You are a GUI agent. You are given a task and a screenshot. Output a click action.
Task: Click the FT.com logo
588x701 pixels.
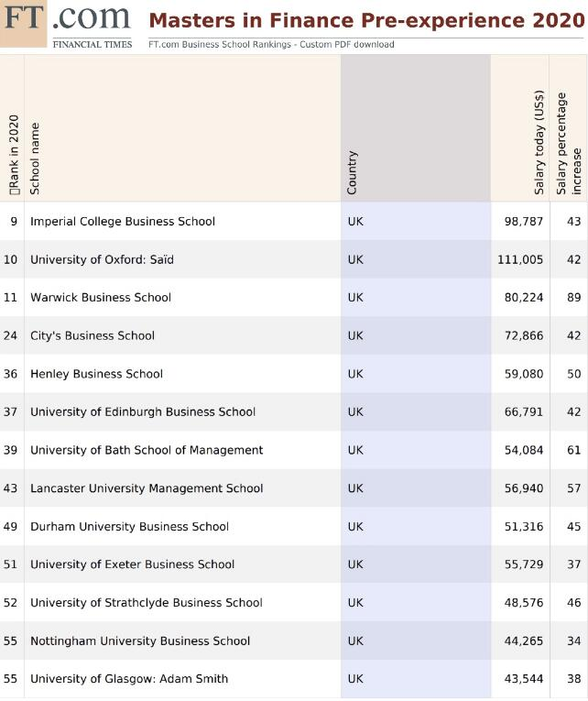(x=66, y=20)
